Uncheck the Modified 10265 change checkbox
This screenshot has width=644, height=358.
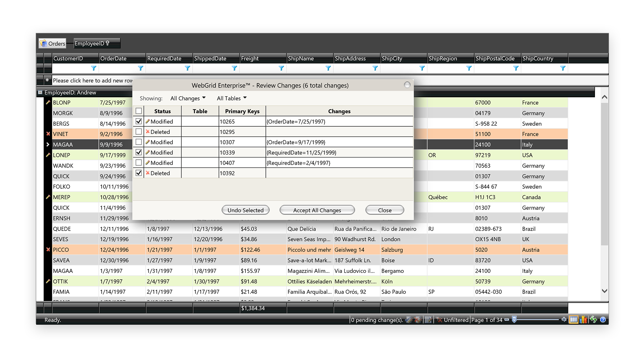[x=139, y=121]
